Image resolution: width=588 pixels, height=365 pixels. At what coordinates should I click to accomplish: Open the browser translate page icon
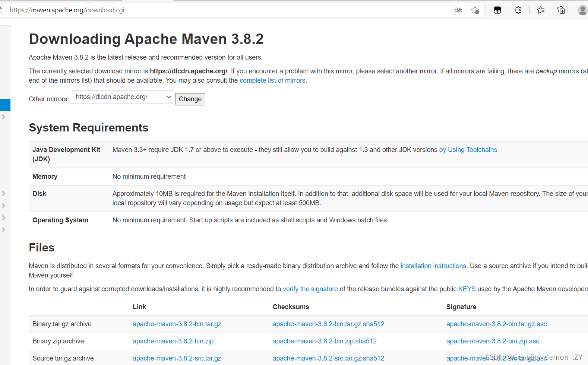point(458,10)
